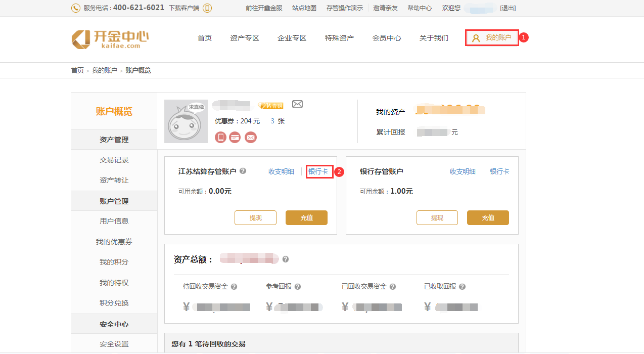Viewport: 644px width, 354px height.
Task: Open the 帮助中心 link
Action: coord(420,8)
